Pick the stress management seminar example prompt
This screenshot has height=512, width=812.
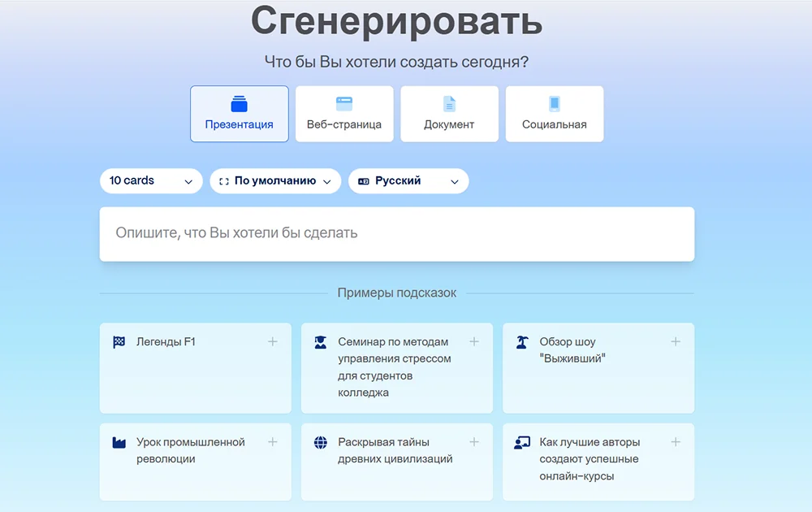tap(394, 367)
